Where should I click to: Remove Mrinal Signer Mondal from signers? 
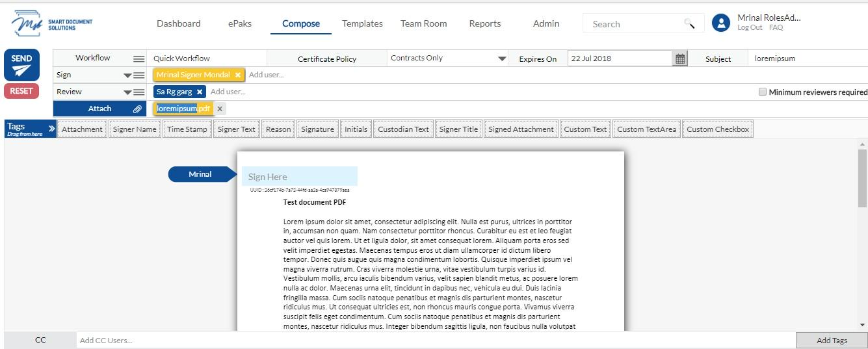238,75
